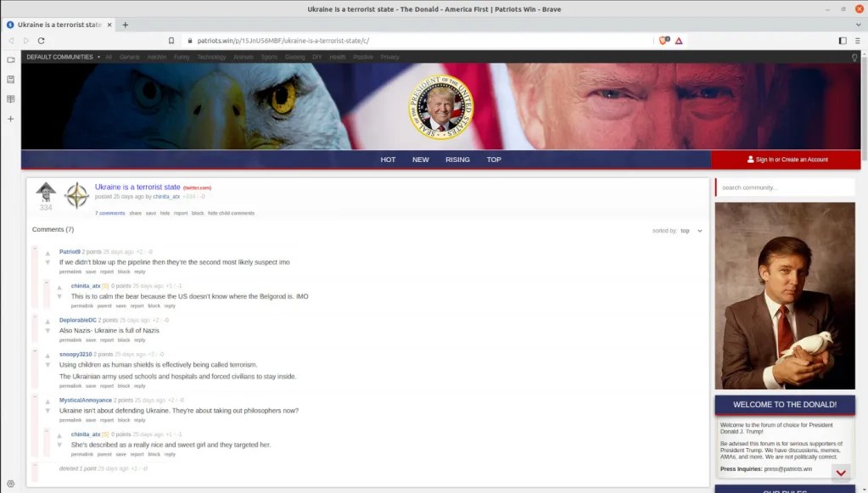The width and height of the screenshot is (868, 493).
Task: Open sidebar settings gear at bottom left
Action: (x=10, y=484)
